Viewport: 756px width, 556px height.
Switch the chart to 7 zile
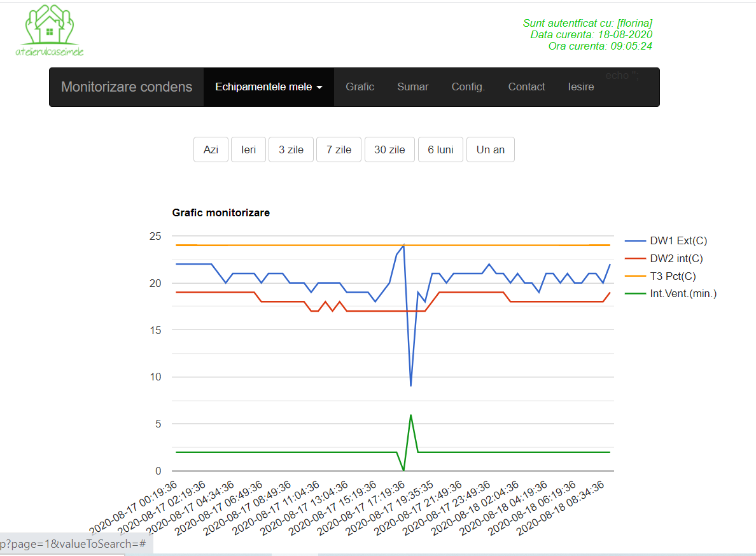pyautogui.click(x=339, y=149)
